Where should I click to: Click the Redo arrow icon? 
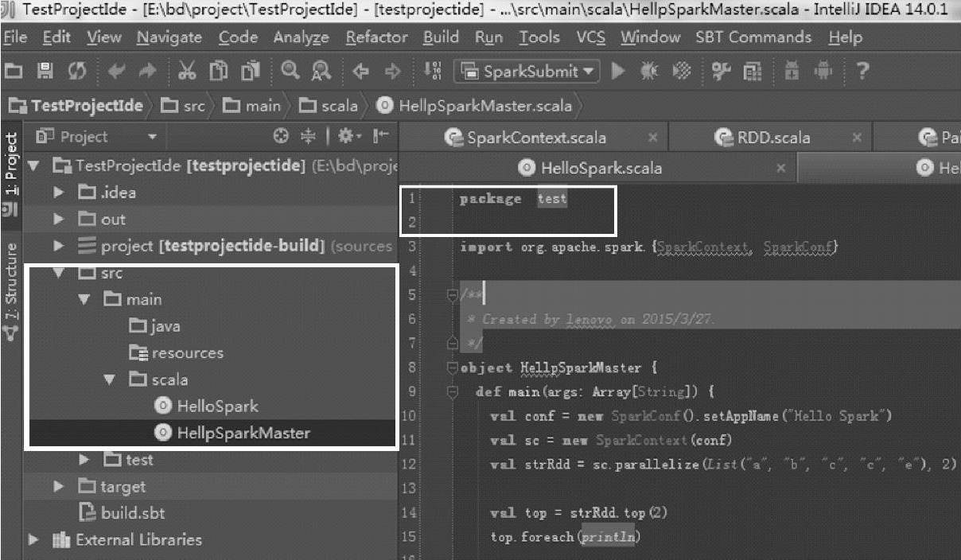148,72
